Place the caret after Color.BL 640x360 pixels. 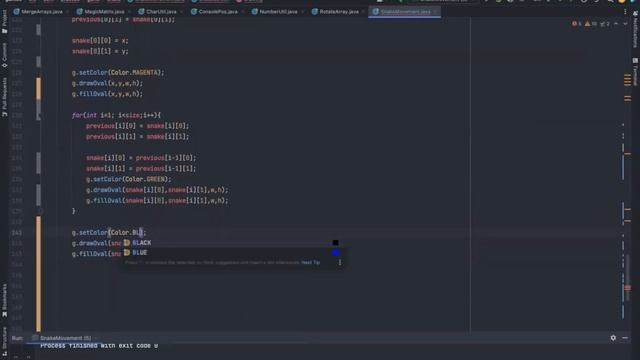140,233
